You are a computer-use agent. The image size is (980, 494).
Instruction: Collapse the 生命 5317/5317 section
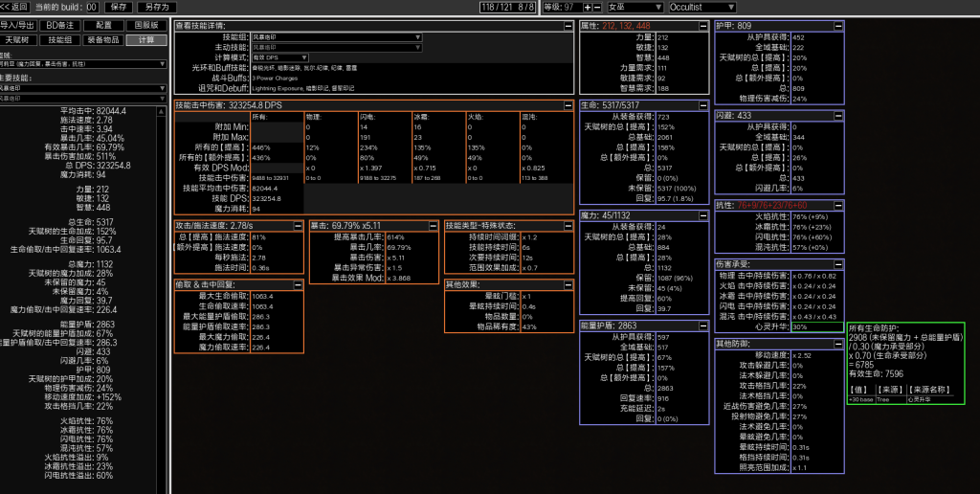click(x=703, y=105)
